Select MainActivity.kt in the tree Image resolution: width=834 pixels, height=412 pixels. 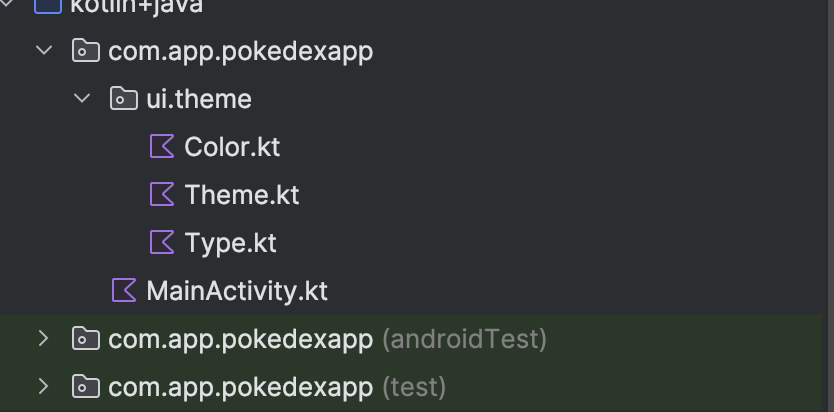(x=237, y=291)
